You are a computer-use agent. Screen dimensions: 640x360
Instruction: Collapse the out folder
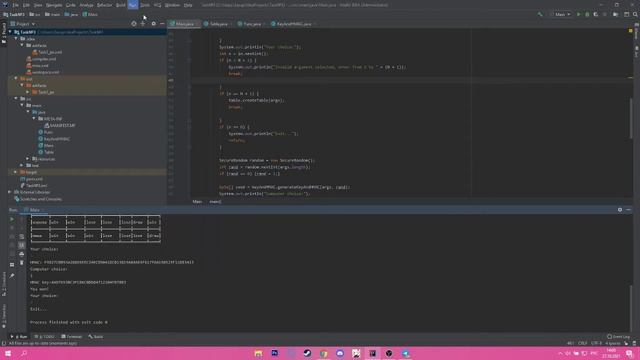(16, 78)
